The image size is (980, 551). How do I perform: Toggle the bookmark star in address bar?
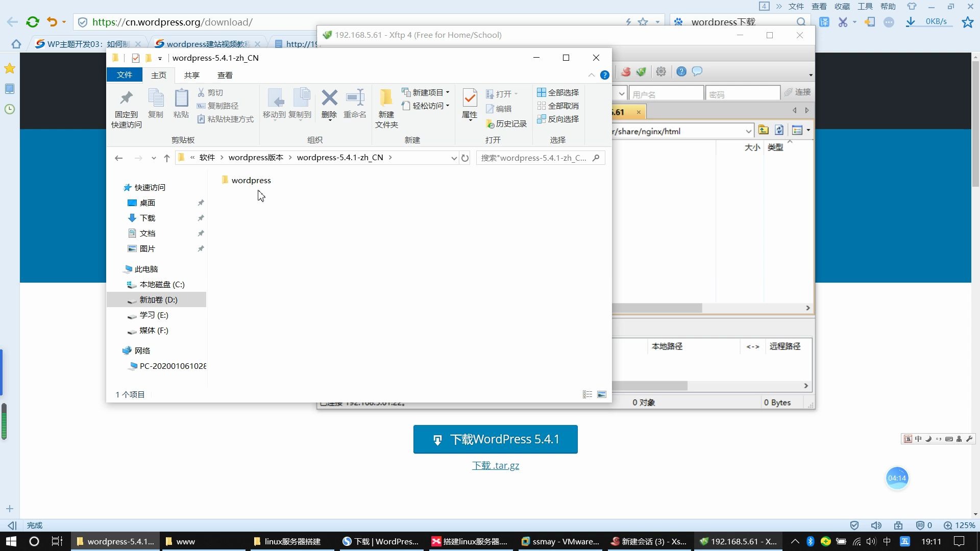click(642, 22)
